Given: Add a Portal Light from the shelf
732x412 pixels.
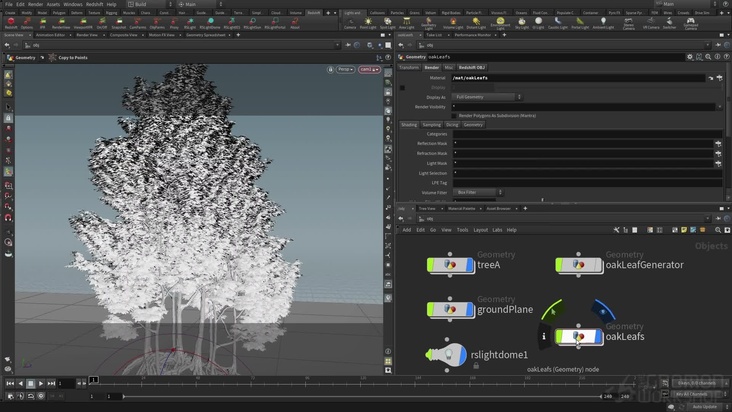Looking at the screenshot, I should [x=580, y=23].
